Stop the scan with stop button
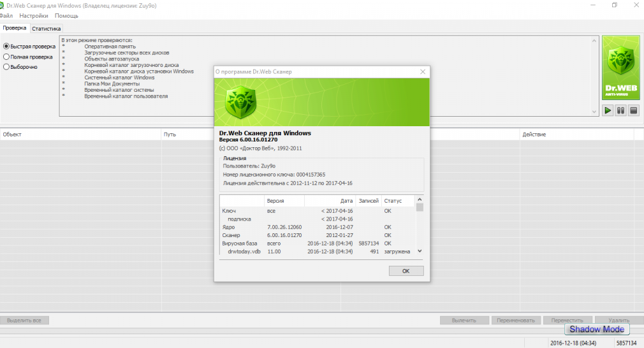Screen dimensions: 644x348 (x=634, y=110)
